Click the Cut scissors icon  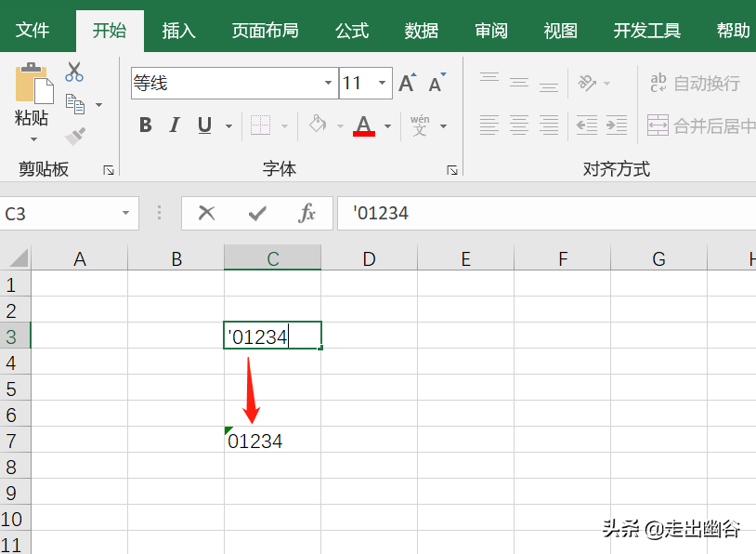pos(74,72)
